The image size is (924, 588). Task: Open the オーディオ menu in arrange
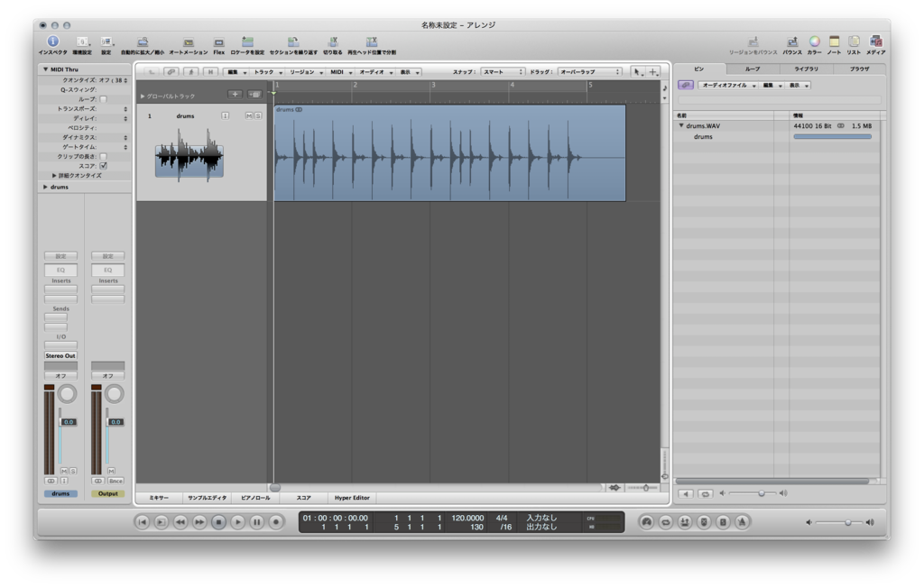[375, 72]
